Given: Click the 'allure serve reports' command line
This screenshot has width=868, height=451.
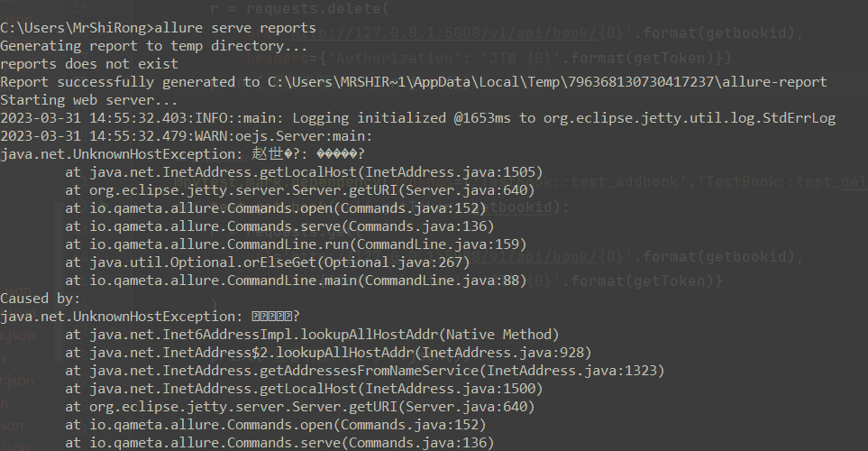Looking at the screenshot, I should click(159, 28).
